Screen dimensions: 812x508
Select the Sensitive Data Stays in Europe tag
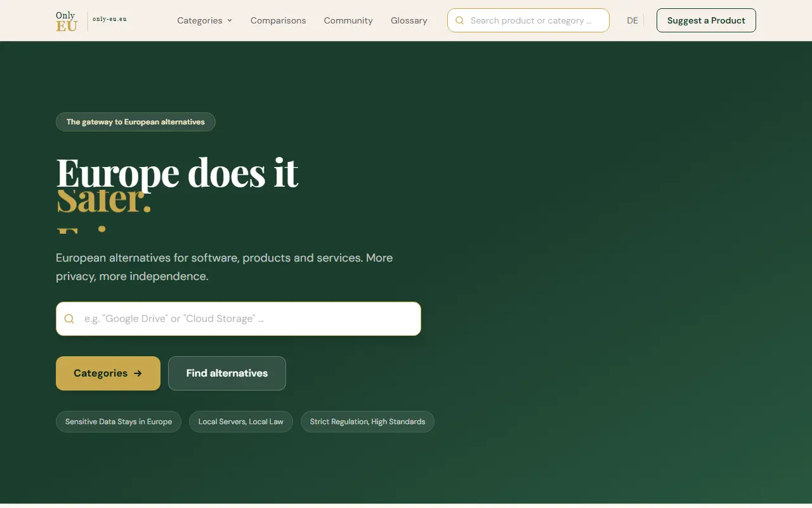(x=119, y=422)
